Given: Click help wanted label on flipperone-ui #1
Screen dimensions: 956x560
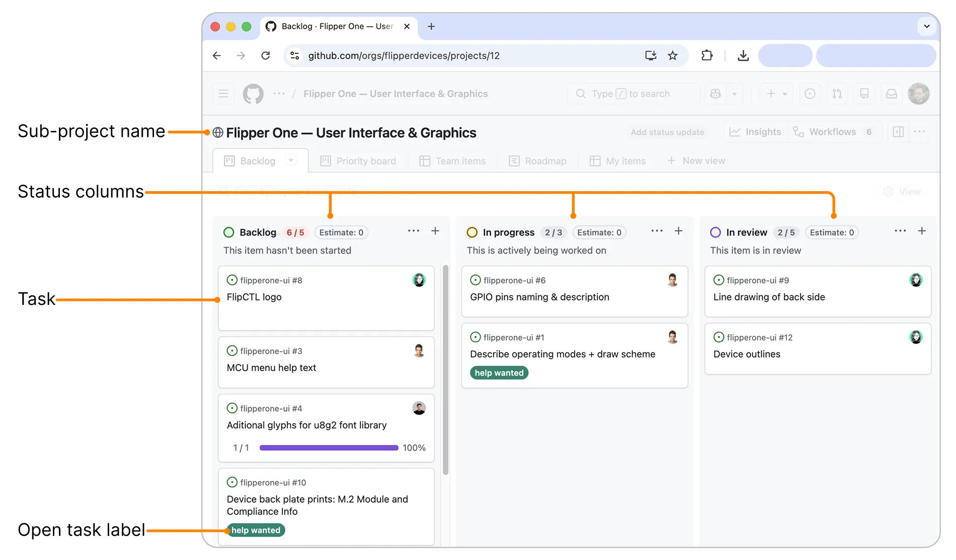Looking at the screenshot, I should (x=499, y=373).
